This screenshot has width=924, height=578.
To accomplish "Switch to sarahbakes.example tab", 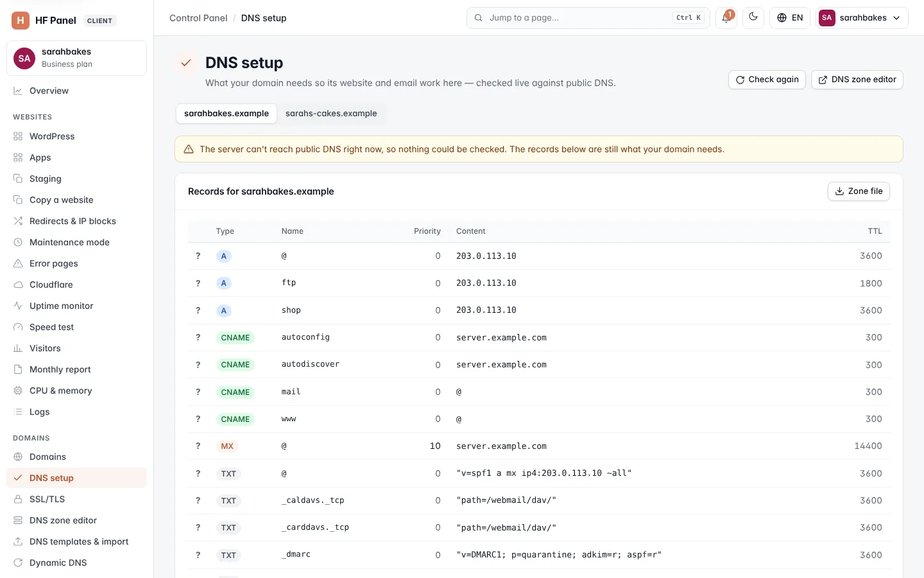I will pos(227,114).
